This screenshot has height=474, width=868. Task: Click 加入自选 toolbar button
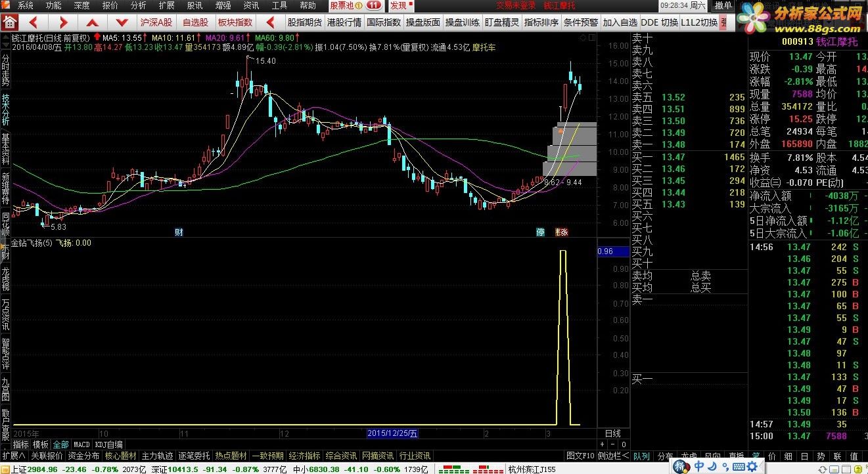click(x=620, y=22)
